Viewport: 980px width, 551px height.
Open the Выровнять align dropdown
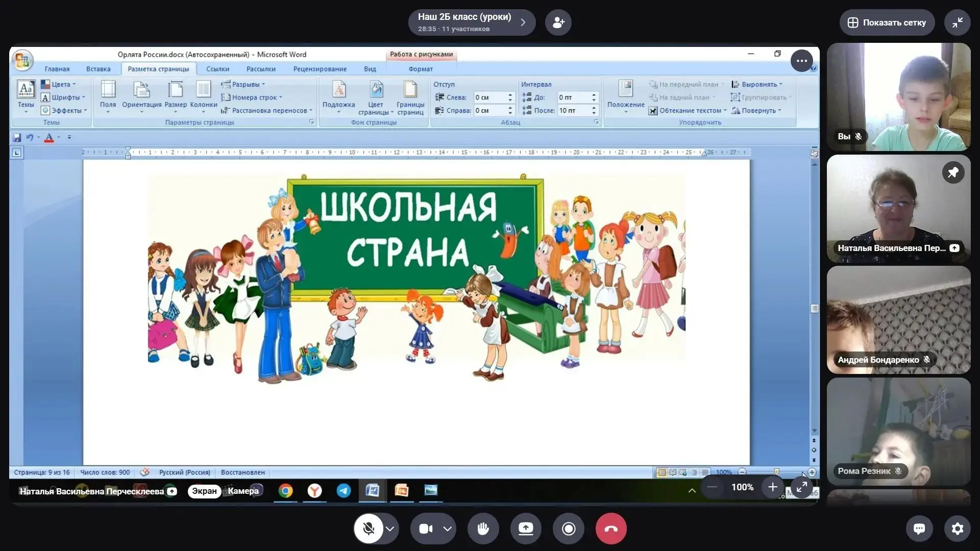756,84
